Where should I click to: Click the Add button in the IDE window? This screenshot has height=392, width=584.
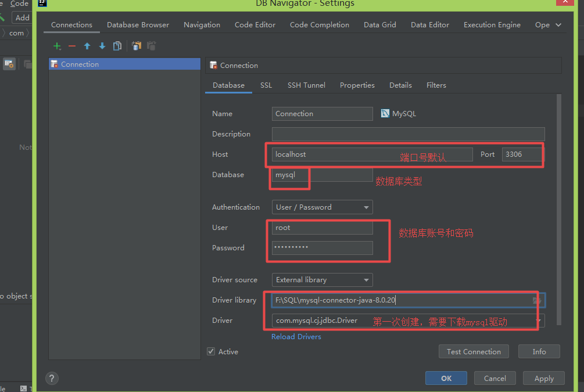coord(22,17)
